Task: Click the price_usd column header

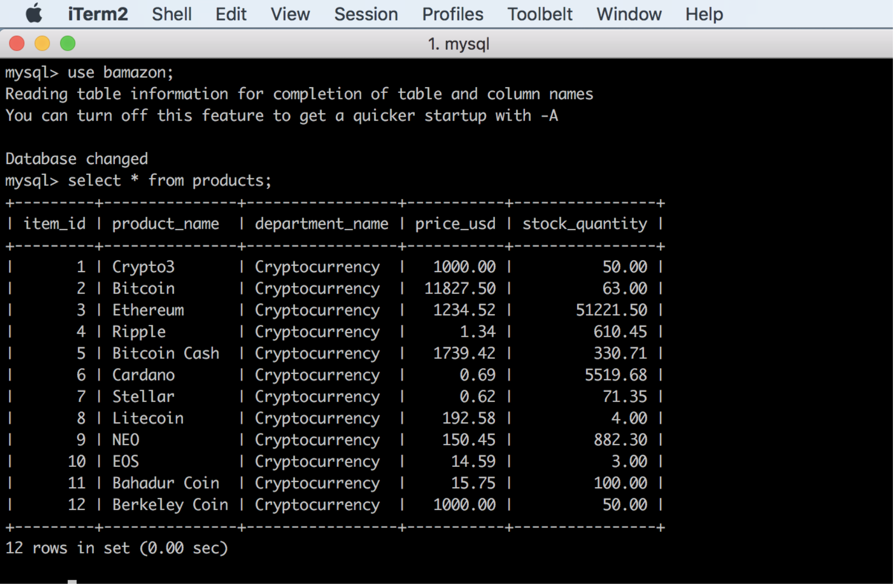Action: [x=455, y=224]
